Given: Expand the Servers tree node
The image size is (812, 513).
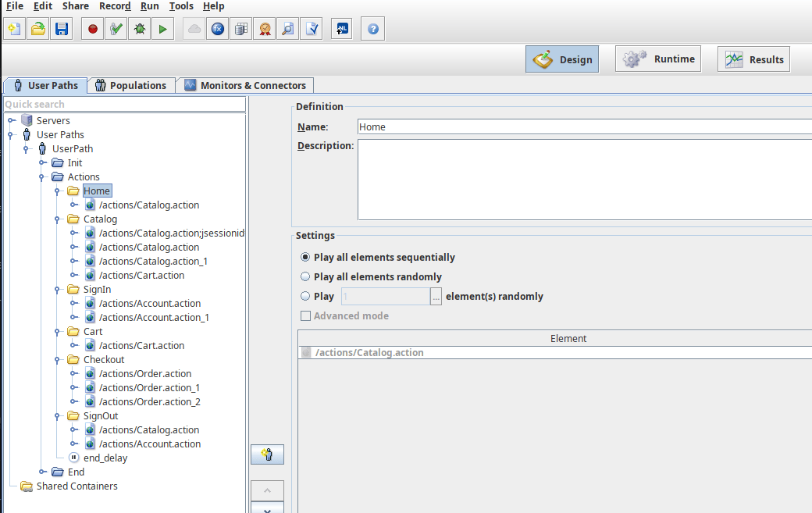Looking at the screenshot, I should coord(12,120).
